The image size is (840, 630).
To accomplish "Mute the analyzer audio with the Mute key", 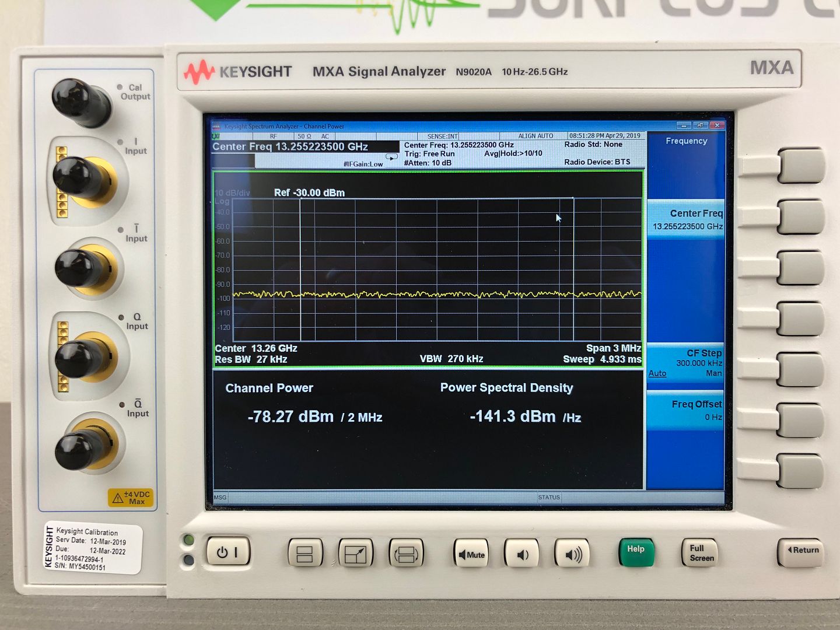I will 471,554.
